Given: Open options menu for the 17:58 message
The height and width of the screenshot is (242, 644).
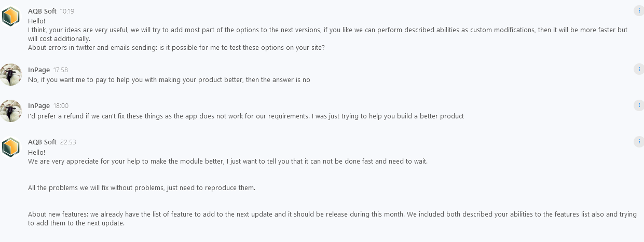Looking at the screenshot, I should click(638, 70).
